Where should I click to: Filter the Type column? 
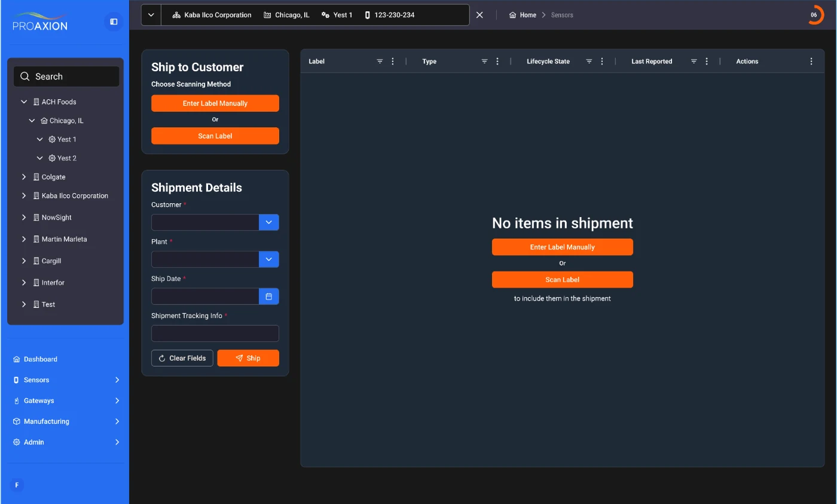(x=484, y=62)
